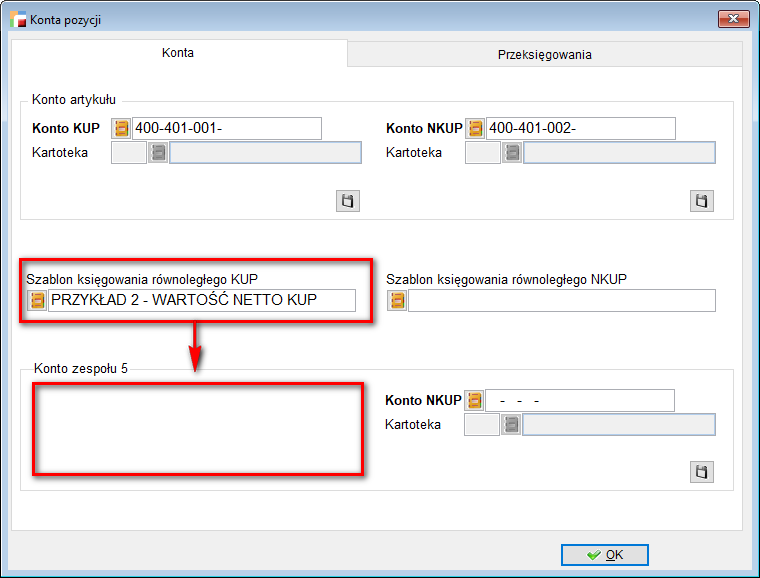Focus the PRZYKŁAD 2 - WARTOŚĆ NETTO KUP field
Viewport: 760px width, 578px height.
(201, 301)
